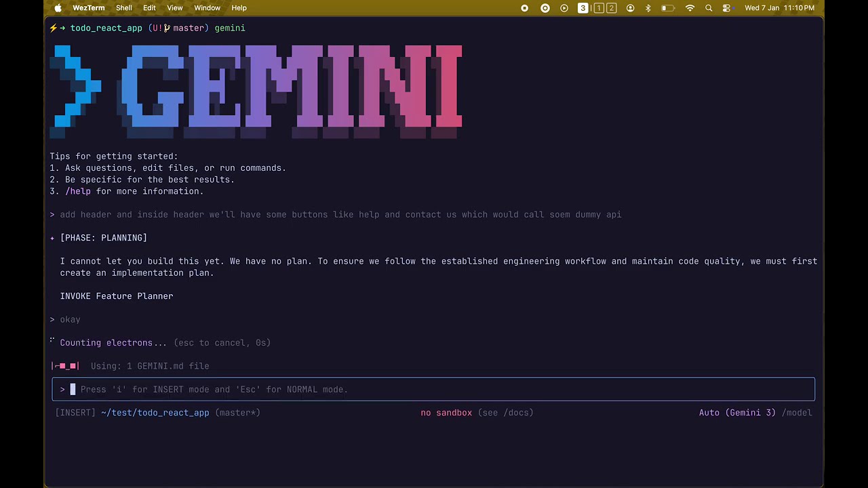Click the git branch glyph before master
This screenshot has width=868, height=488.
pos(167,28)
